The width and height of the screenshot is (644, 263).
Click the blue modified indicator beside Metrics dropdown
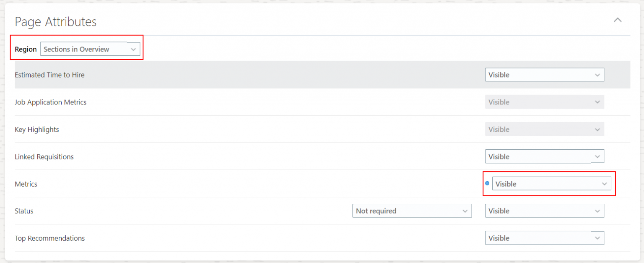tap(487, 183)
